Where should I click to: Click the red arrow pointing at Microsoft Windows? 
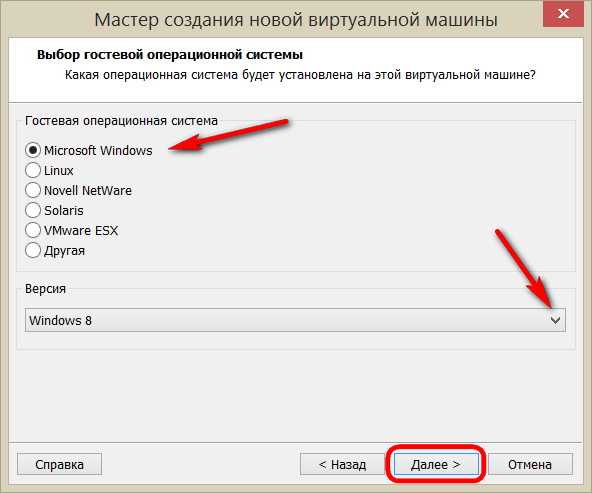[228, 135]
